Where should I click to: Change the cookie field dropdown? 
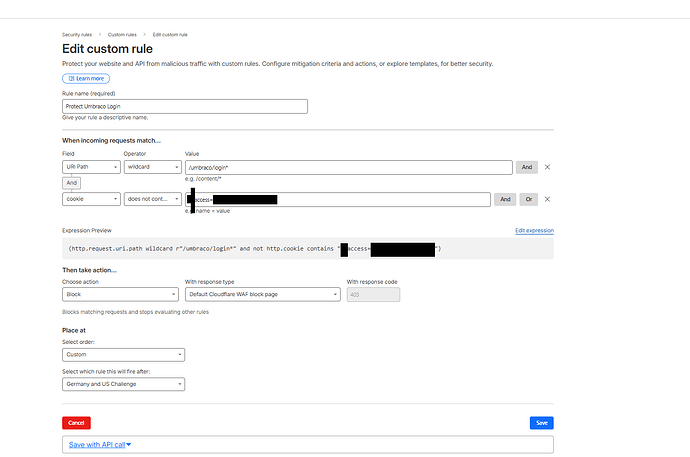point(91,199)
